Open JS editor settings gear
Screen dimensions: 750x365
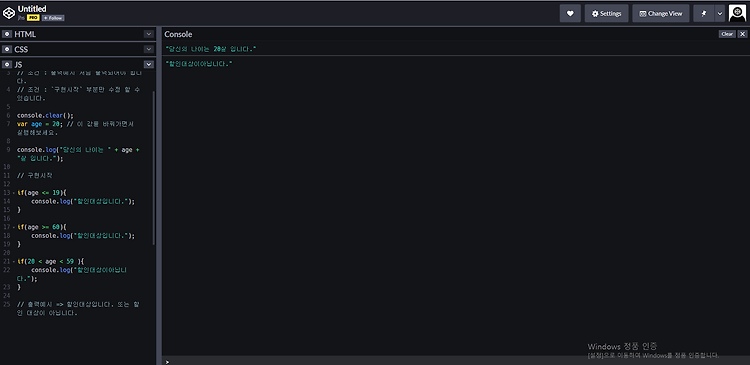click(x=7, y=64)
